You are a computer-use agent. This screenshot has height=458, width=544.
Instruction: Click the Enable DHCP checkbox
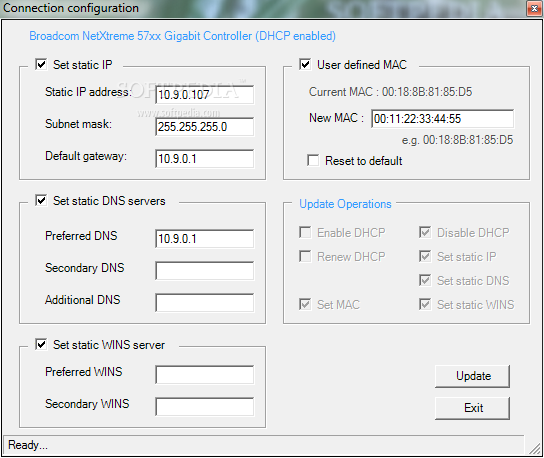pyautogui.click(x=305, y=232)
